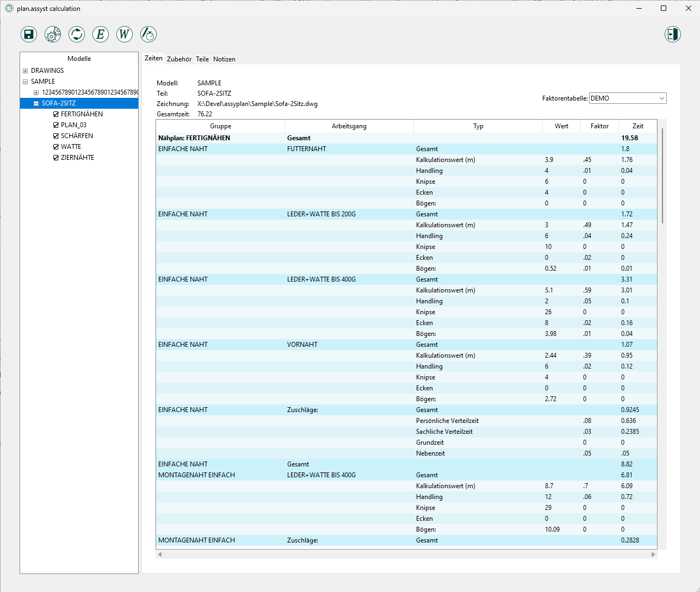Click the refresh arrows icon

[77, 34]
